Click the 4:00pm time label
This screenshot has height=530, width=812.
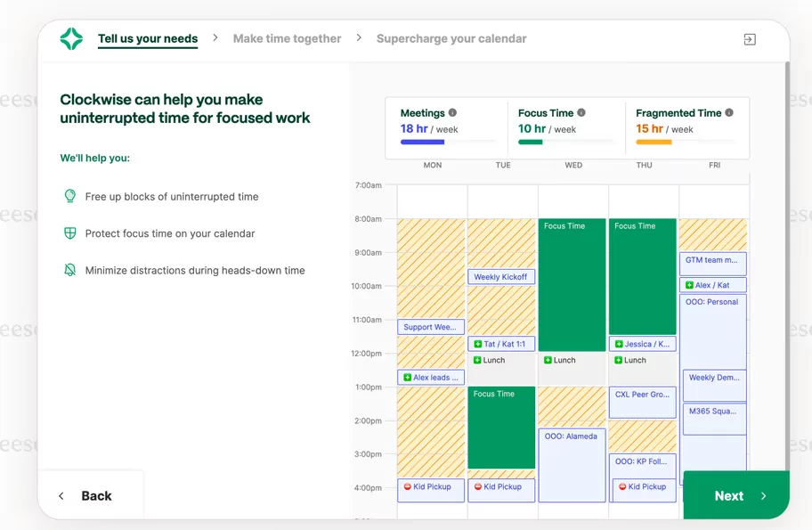pyautogui.click(x=368, y=487)
